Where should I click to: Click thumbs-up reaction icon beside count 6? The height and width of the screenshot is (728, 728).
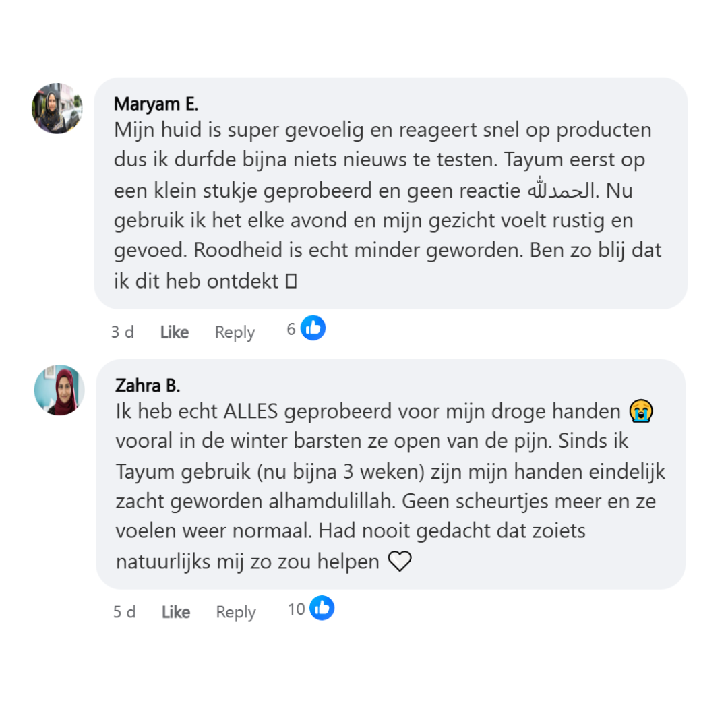tap(313, 328)
